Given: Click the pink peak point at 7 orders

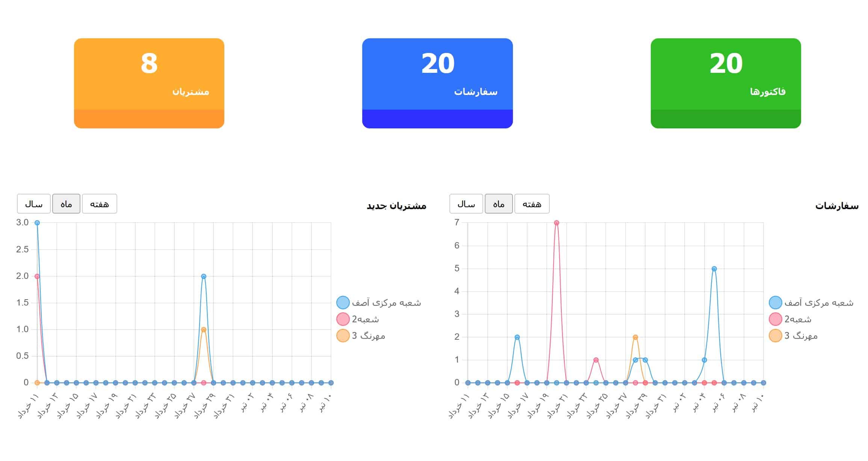Looking at the screenshot, I should pos(556,223).
